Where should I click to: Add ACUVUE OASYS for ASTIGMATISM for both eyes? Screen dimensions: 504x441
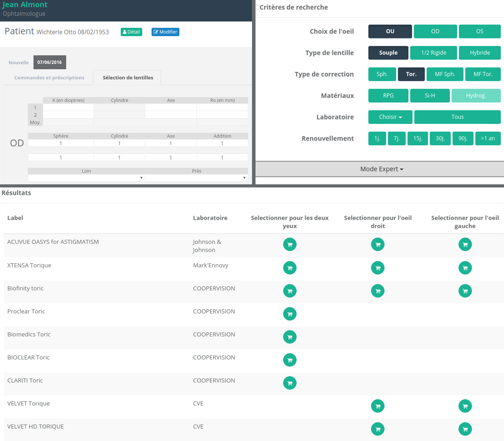(x=289, y=244)
